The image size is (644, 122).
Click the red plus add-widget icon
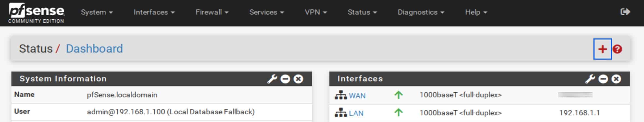coord(602,49)
